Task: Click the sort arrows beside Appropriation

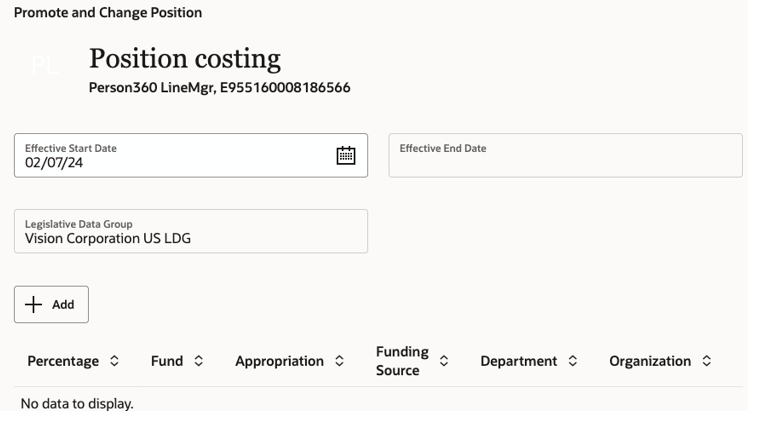Action: [x=340, y=361]
